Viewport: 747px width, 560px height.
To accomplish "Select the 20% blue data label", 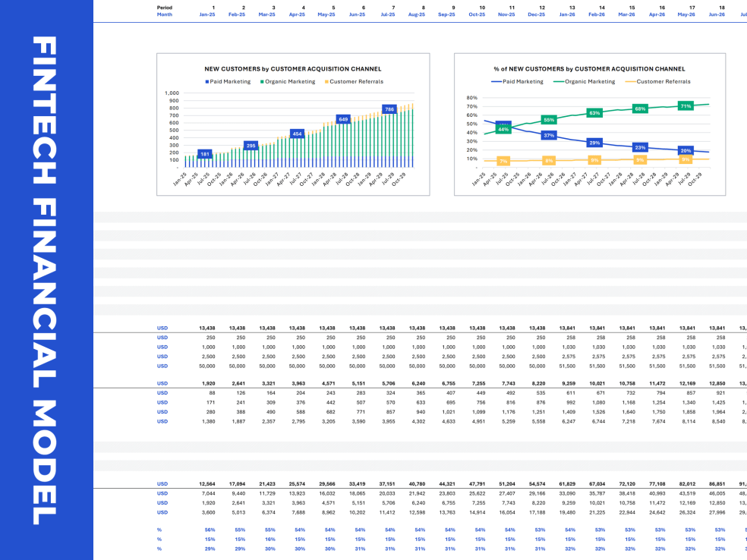I will 686,150.
